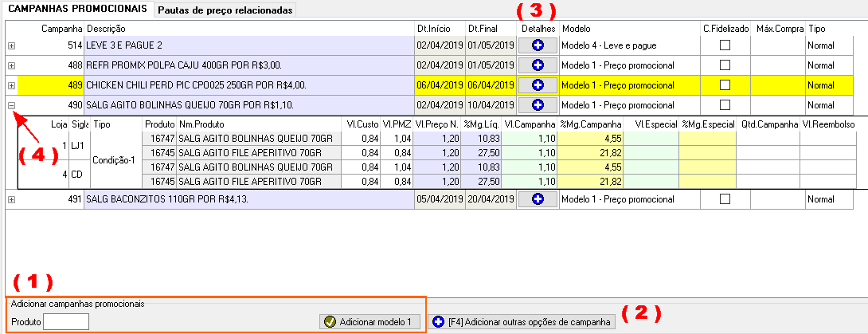Click start date 06/04/2019 of campaign 489
This screenshot has height=334, width=868.
440,85
